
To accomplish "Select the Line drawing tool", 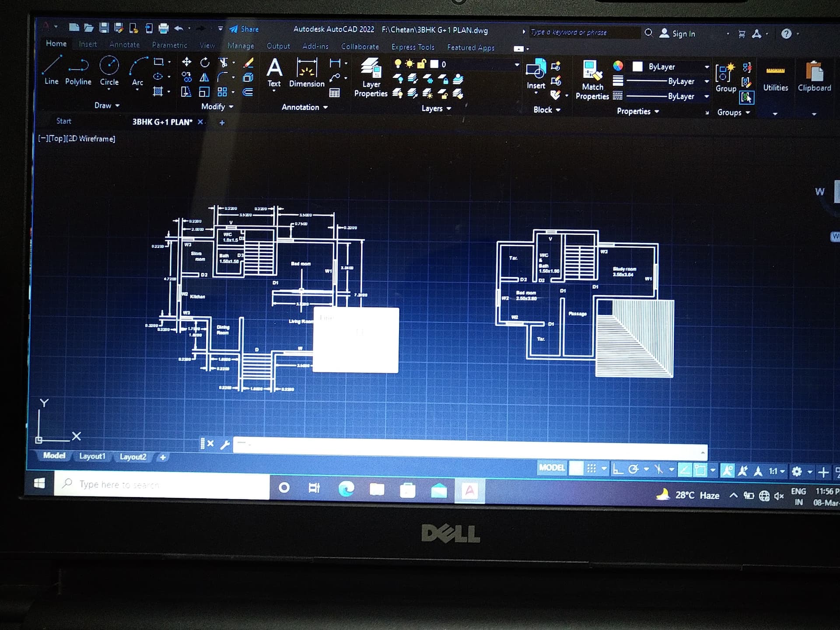I will click(52, 66).
